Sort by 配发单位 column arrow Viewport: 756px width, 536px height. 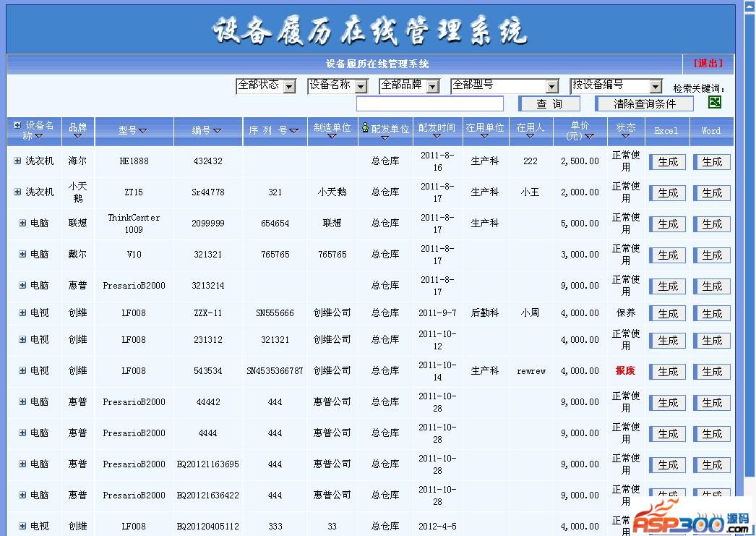tap(385, 138)
